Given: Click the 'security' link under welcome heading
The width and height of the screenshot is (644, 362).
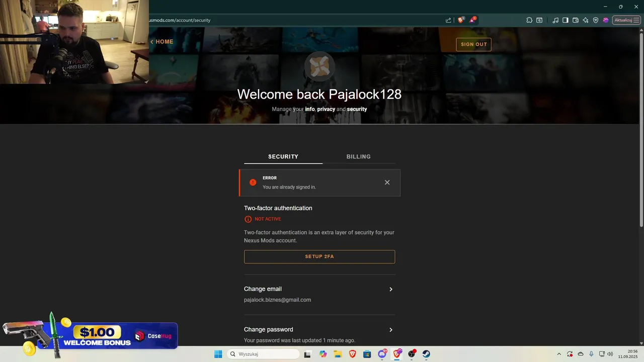Looking at the screenshot, I should 357,109.
